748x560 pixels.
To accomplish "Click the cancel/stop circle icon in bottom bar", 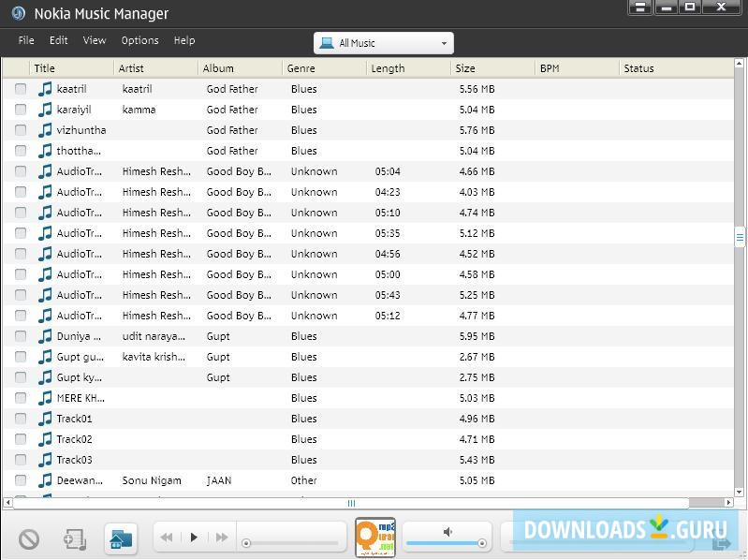I will tap(29, 539).
